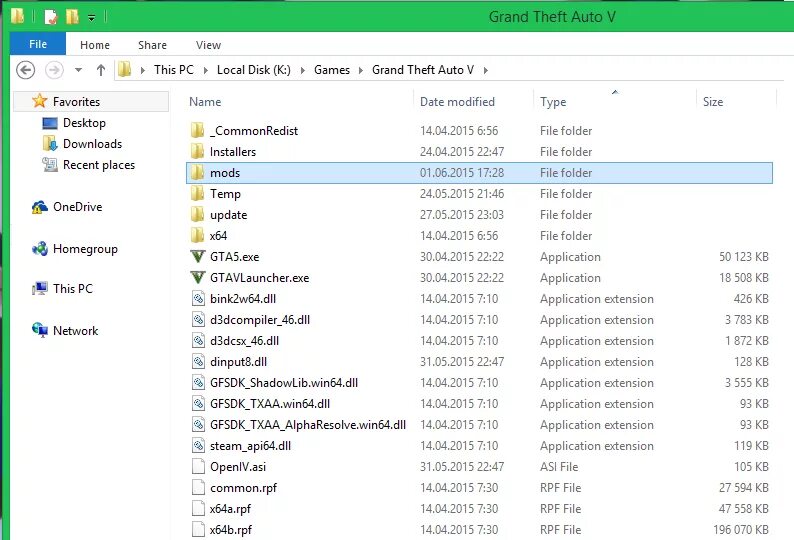794x540 pixels.
Task: Click the Properties quick access icon
Action: pos(51,17)
